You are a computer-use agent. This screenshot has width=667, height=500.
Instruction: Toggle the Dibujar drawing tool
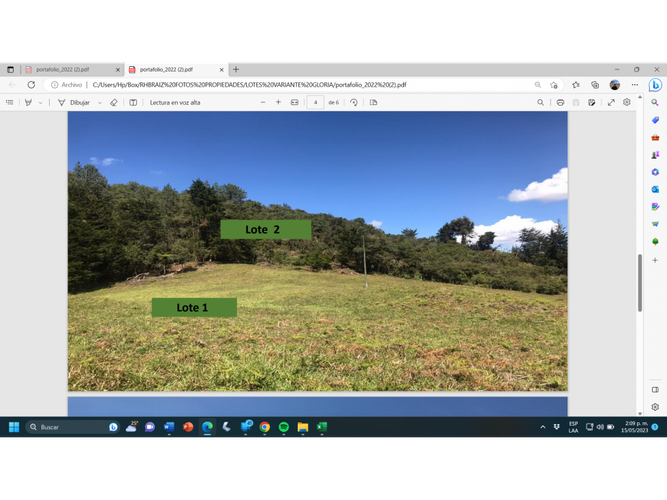tap(74, 103)
